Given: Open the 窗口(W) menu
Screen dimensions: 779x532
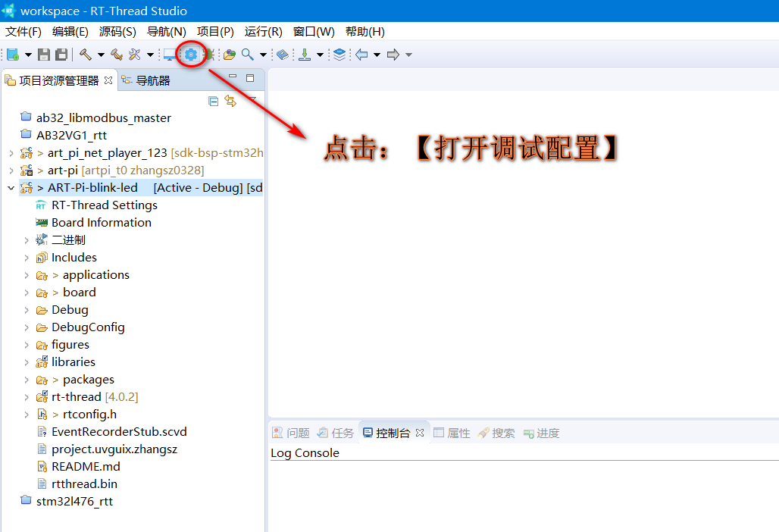Looking at the screenshot, I should tap(314, 32).
